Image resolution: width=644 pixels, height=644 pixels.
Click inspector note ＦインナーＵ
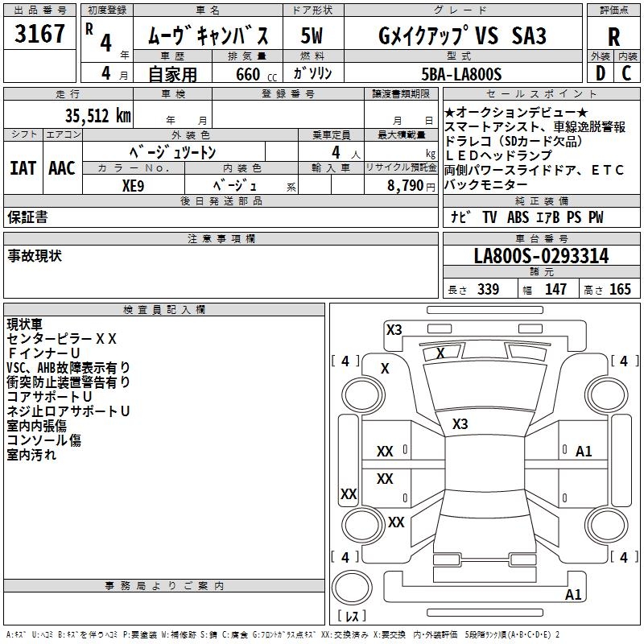tap(43, 353)
